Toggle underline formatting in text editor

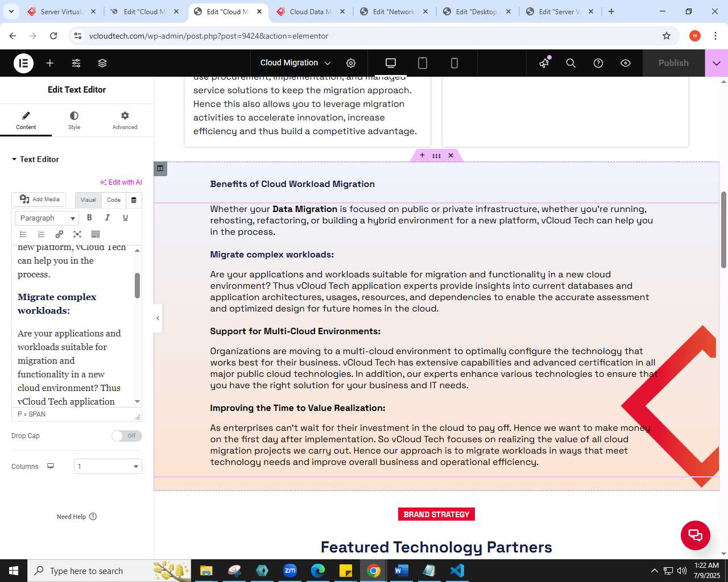coord(125,218)
